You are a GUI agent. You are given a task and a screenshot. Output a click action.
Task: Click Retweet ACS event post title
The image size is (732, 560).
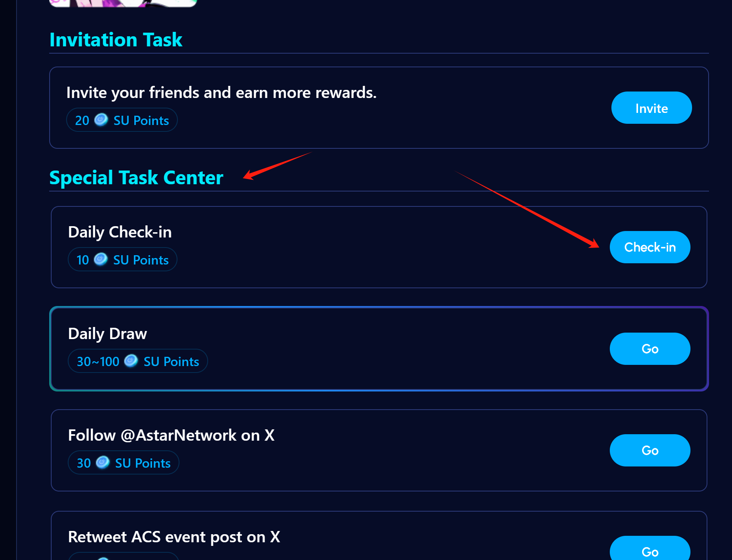click(x=174, y=537)
